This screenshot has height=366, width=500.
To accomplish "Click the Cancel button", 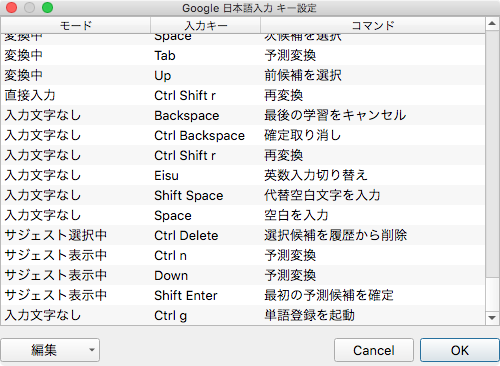I will [374, 350].
